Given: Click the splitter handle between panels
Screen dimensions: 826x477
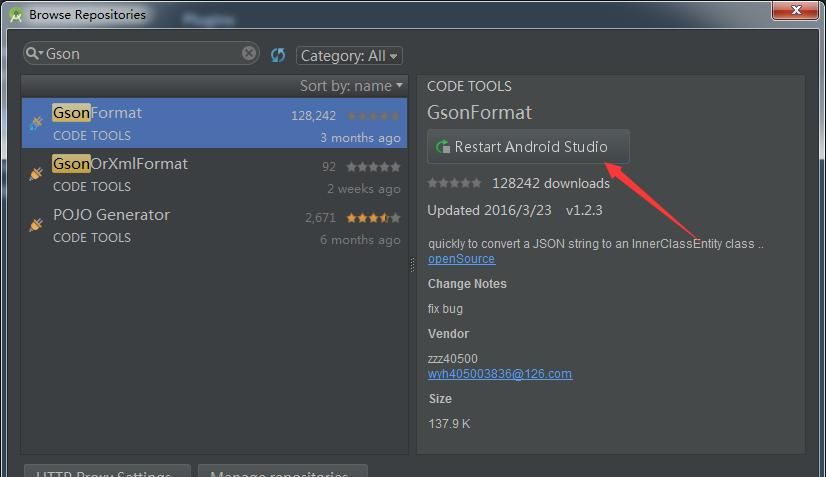Looking at the screenshot, I should tap(412, 265).
